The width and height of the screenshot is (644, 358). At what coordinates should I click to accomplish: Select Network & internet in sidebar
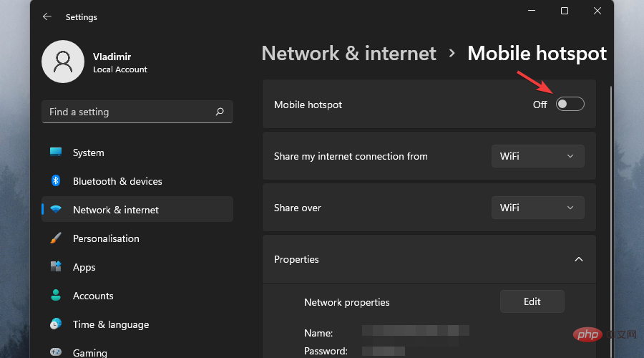pyautogui.click(x=116, y=210)
